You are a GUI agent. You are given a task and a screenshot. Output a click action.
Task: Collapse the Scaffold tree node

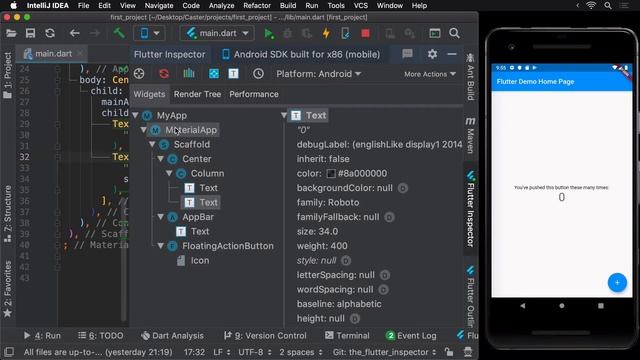pos(152,144)
